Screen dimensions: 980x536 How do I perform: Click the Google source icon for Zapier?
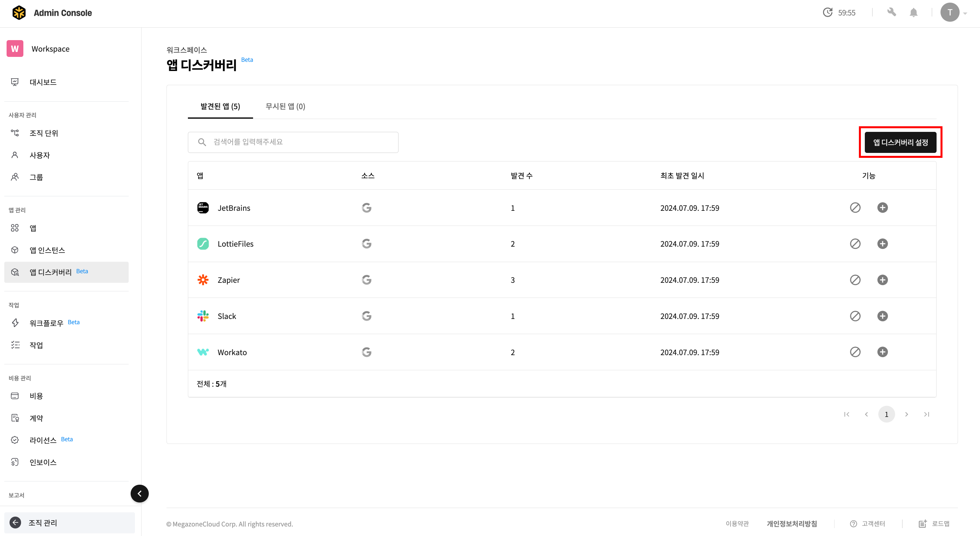click(366, 280)
